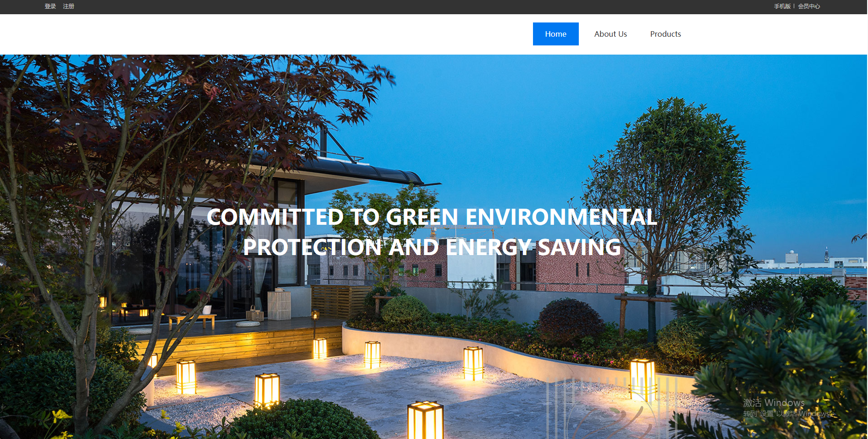Click the wooden deck of the pavilion
868x439 pixels.
click(x=238, y=345)
